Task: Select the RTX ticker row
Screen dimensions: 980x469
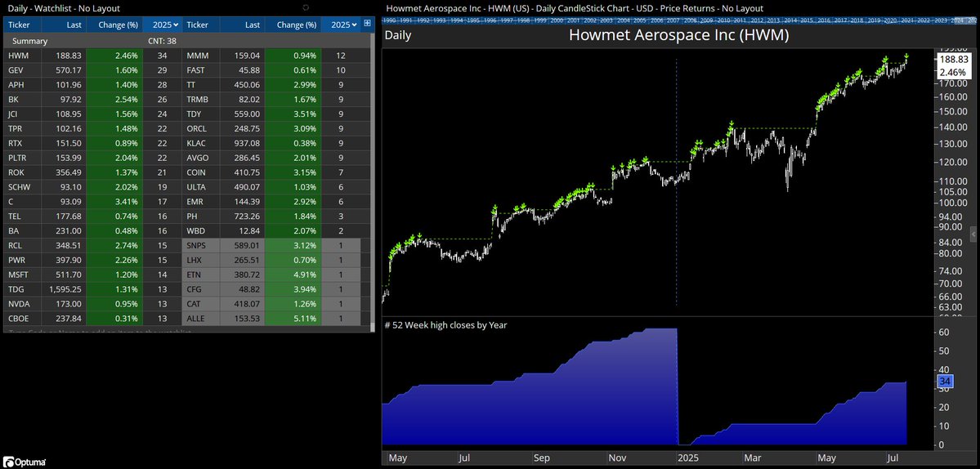Action: tap(92, 143)
